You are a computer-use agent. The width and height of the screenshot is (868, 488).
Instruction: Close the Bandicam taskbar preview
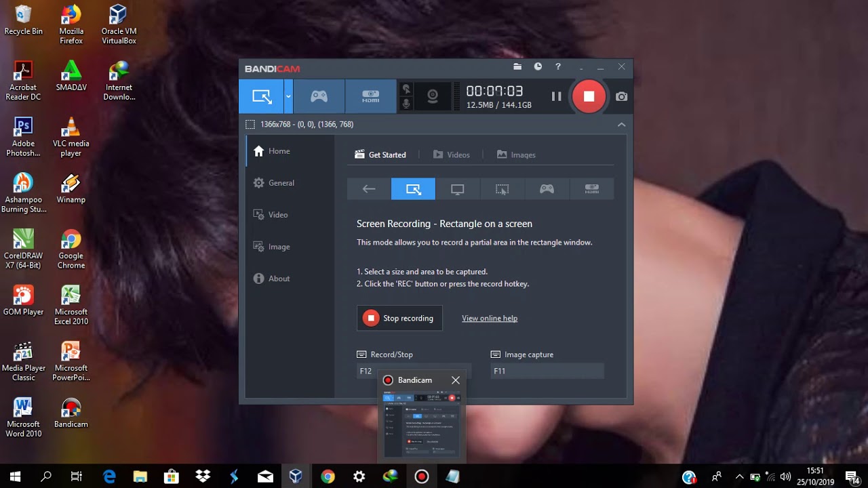[x=456, y=380]
